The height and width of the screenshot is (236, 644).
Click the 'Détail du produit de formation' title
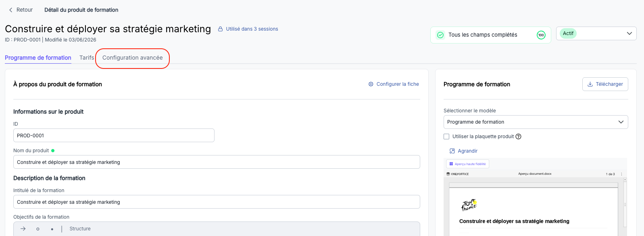tap(81, 10)
